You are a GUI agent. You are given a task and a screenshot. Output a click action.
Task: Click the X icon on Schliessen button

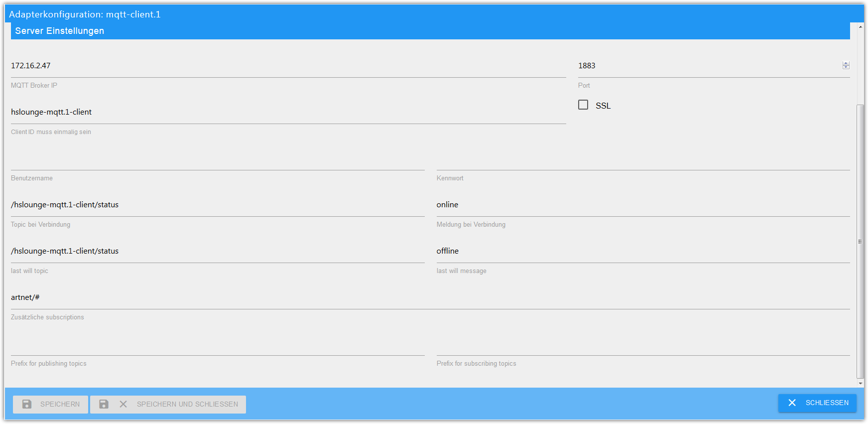[792, 403]
